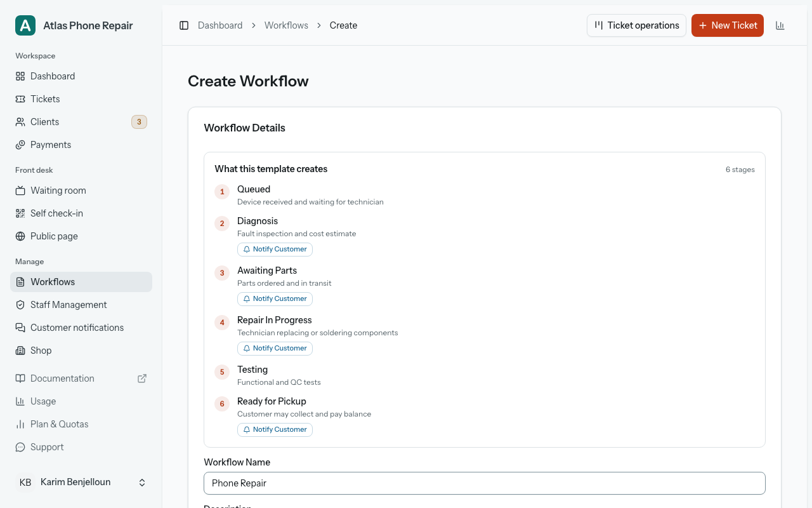Open the chart statistics icon in header
This screenshot has height=508, width=812.
pyautogui.click(x=780, y=25)
